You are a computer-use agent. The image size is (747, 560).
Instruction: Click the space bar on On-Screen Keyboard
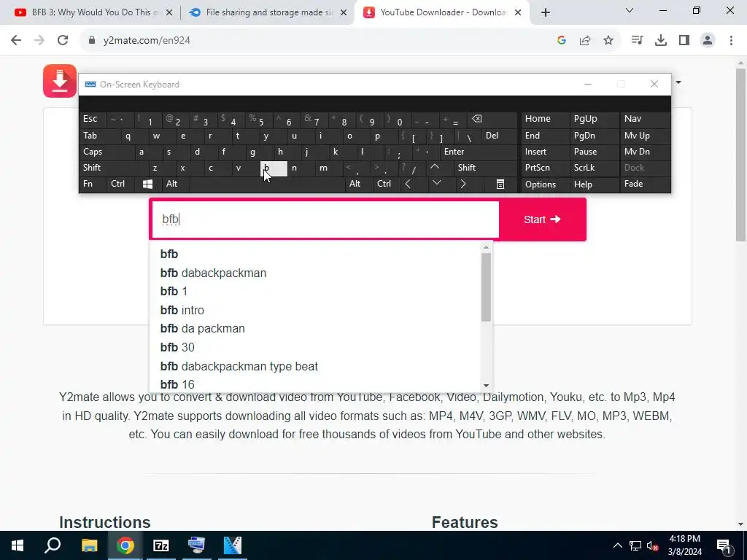pyautogui.click(x=267, y=184)
